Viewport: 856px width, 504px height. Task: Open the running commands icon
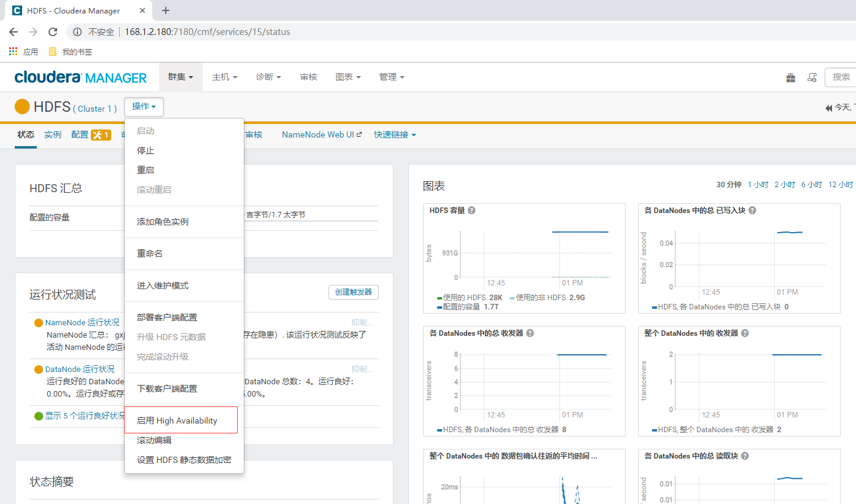(x=812, y=77)
